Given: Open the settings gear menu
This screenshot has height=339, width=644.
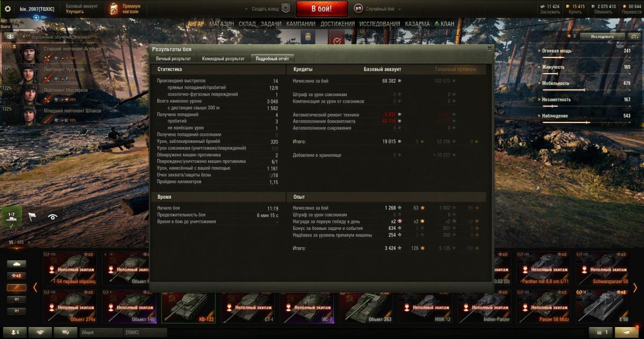Looking at the screenshot, I should [x=8, y=9].
